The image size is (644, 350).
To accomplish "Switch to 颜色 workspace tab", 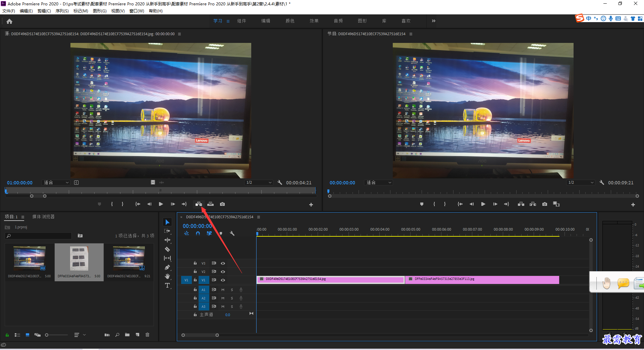I will click(x=290, y=21).
